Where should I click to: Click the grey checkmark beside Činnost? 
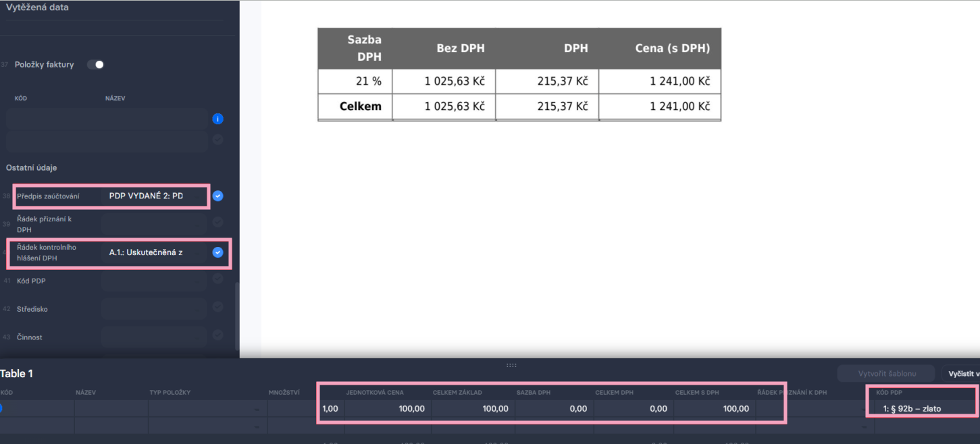click(217, 335)
